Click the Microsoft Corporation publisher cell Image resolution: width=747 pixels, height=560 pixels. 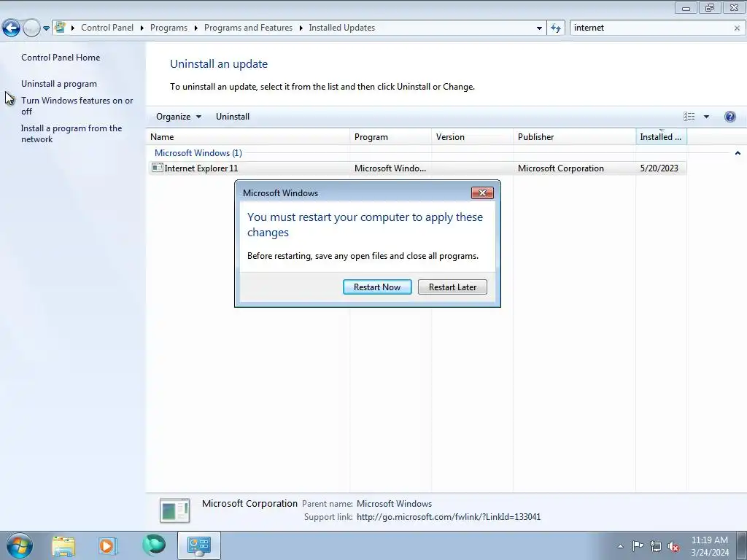(x=561, y=168)
